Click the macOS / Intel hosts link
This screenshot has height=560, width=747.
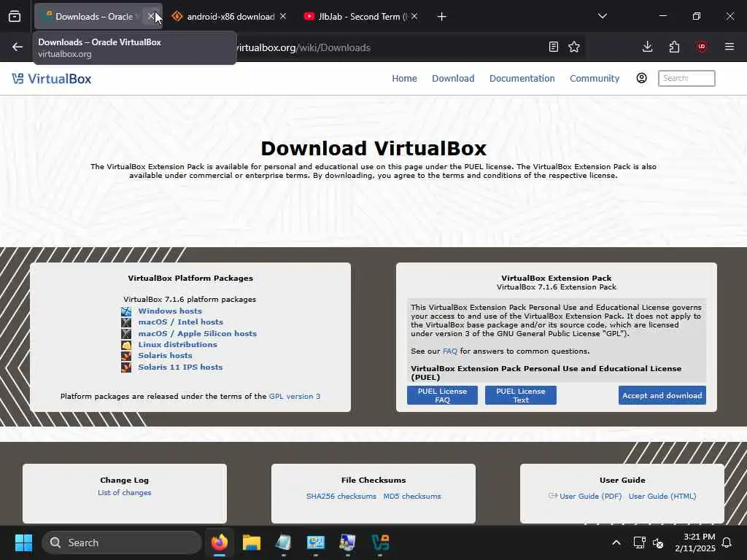pyautogui.click(x=181, y=322)
